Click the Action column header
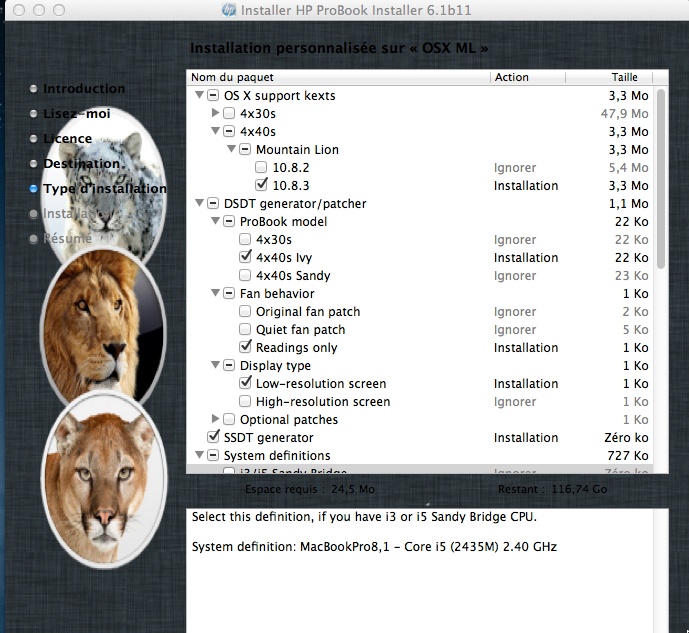The height and width of the screenshot is (633, 689). [528, 77]
